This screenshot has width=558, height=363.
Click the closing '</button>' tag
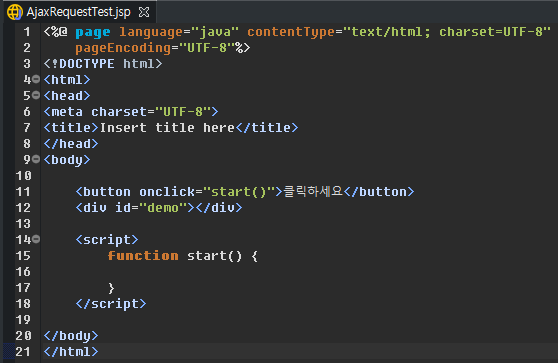point(379,192)
